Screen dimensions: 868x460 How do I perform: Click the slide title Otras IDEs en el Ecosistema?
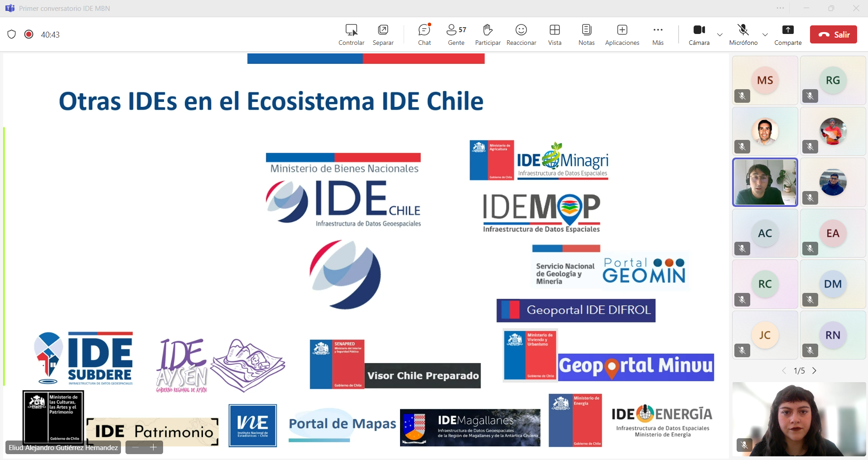click(271, 101)
